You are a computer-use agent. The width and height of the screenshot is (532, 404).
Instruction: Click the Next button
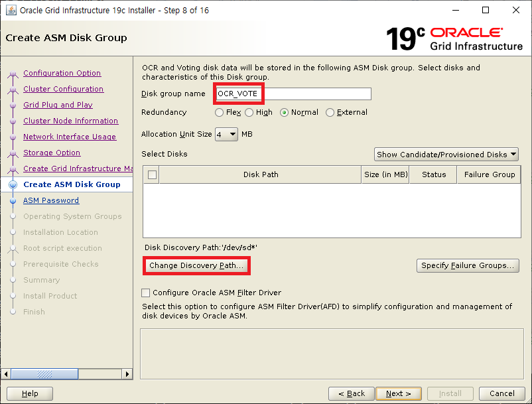(x=399, y=393)
